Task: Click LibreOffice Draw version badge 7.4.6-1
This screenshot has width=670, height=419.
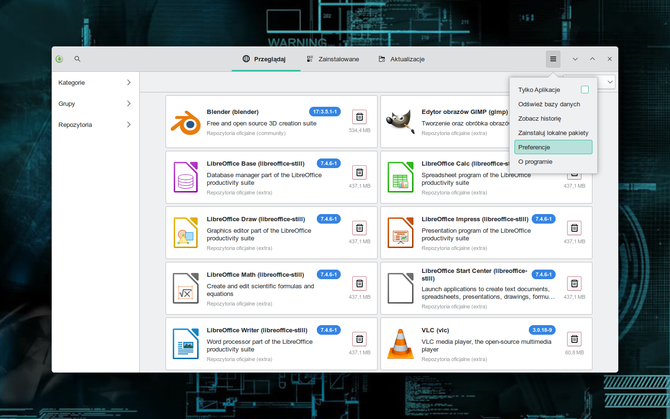Action: [x=329, y=219]
